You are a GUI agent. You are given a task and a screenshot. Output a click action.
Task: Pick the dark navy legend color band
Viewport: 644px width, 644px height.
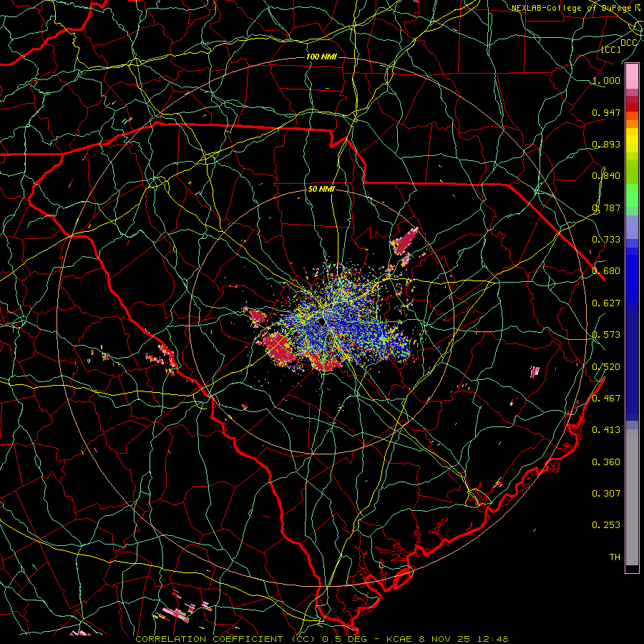pos(632,361)
